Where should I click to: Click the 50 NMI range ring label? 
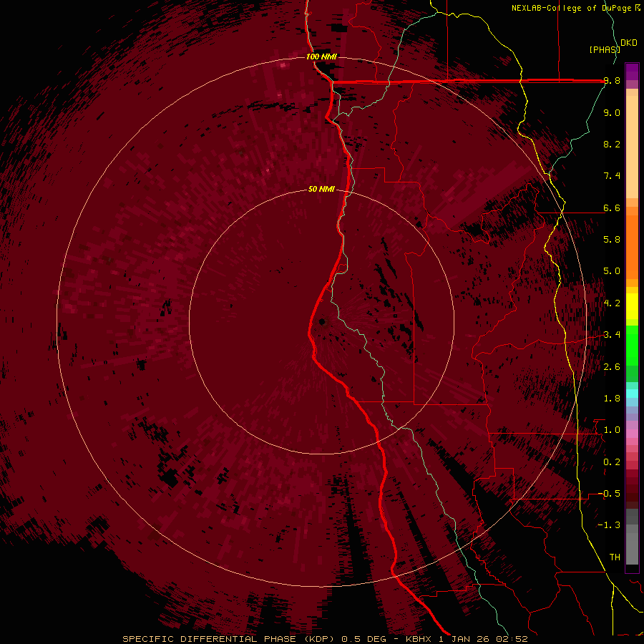321,189
